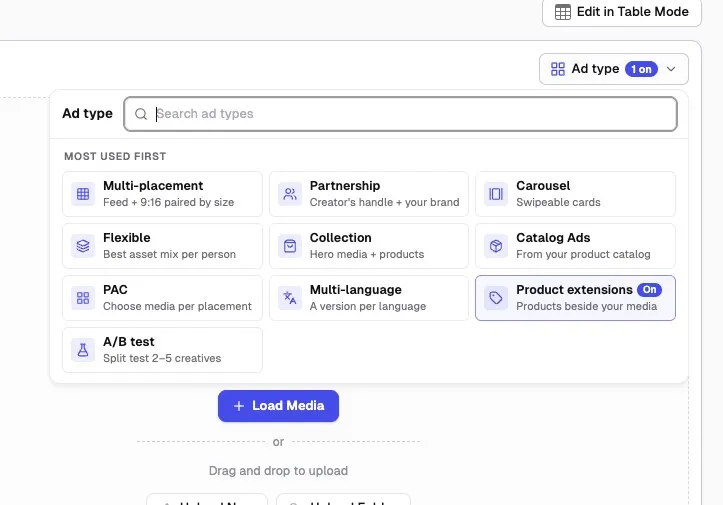
Task: Enable the Catalog Ads ad type
Action: tap(575, 246)
